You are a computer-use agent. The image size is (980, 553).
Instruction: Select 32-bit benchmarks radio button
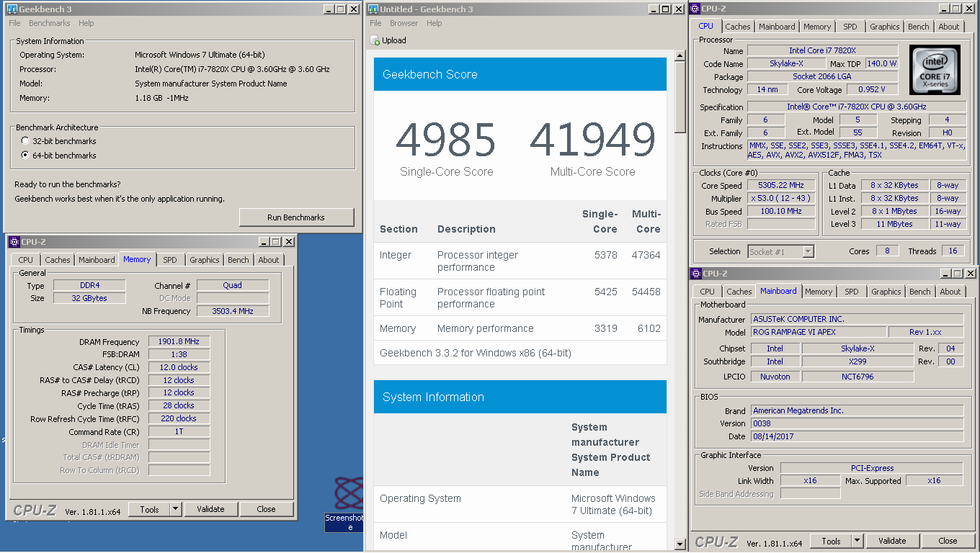coord(26,141)
